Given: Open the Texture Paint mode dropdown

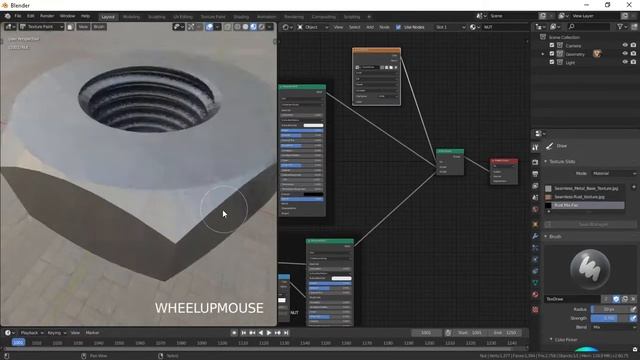Looking at the screenshot, I should click(x=42, y=27).
